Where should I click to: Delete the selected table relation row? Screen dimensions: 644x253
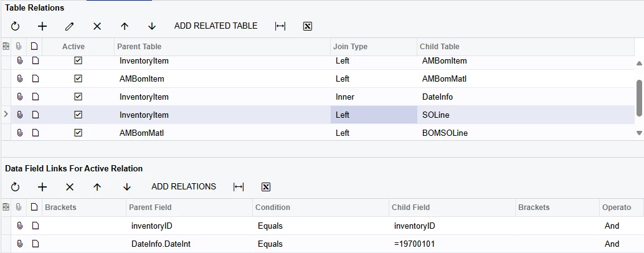pyautogui.click(x=97, y=26)
